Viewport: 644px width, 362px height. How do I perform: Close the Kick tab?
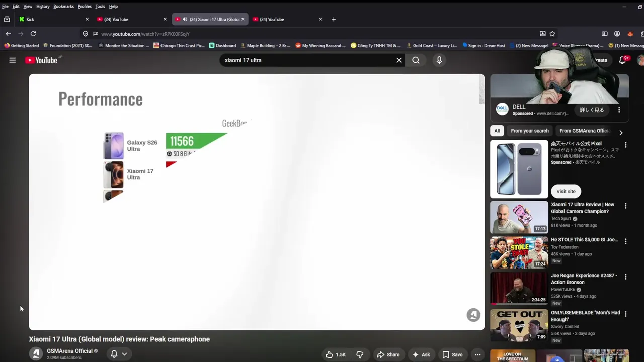[87, 19]
